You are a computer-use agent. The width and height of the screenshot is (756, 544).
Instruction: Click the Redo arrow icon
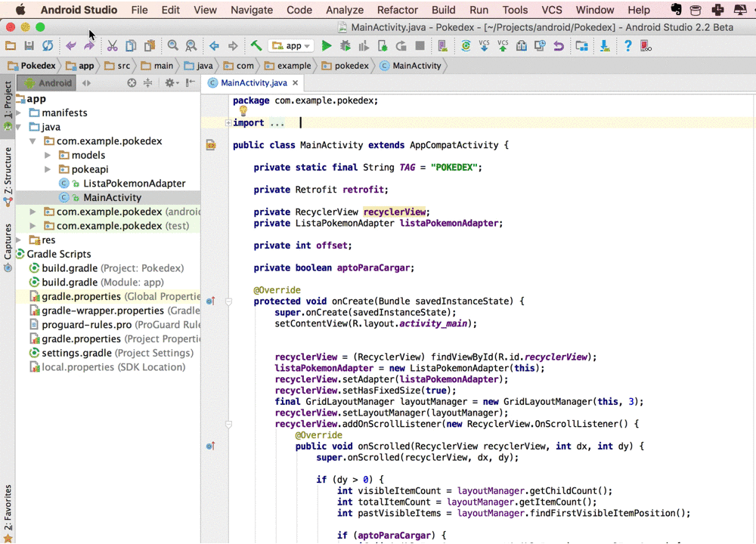89,46
